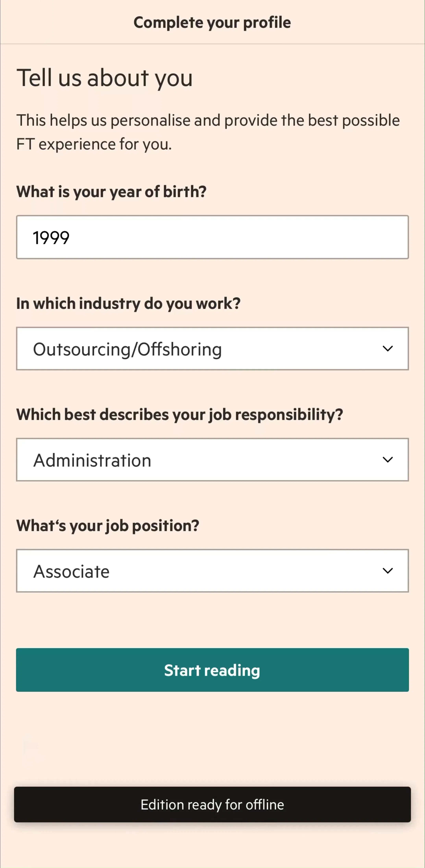Click the 'What's your job position?' label
This screenshot has height=868, width=425.
click(108, 526)
